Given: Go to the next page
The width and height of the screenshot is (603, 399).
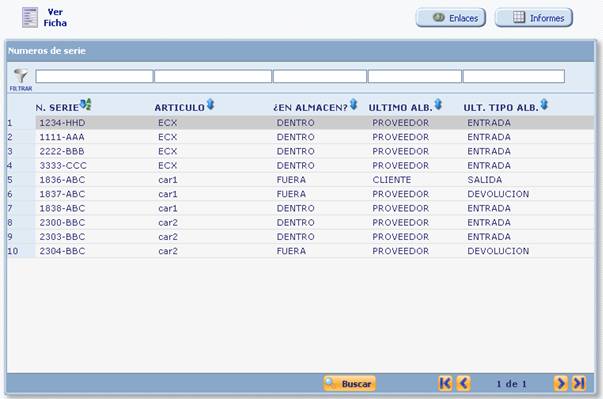Looking at the screenshot, I should click(561, 383).
